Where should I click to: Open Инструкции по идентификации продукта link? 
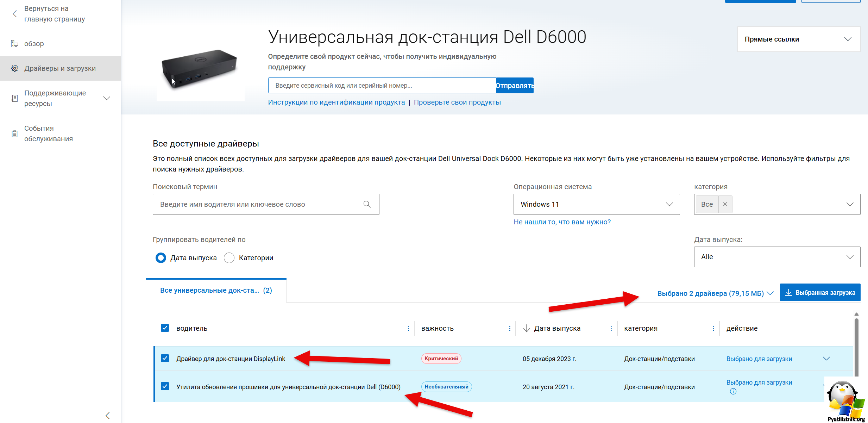point(336,102)
